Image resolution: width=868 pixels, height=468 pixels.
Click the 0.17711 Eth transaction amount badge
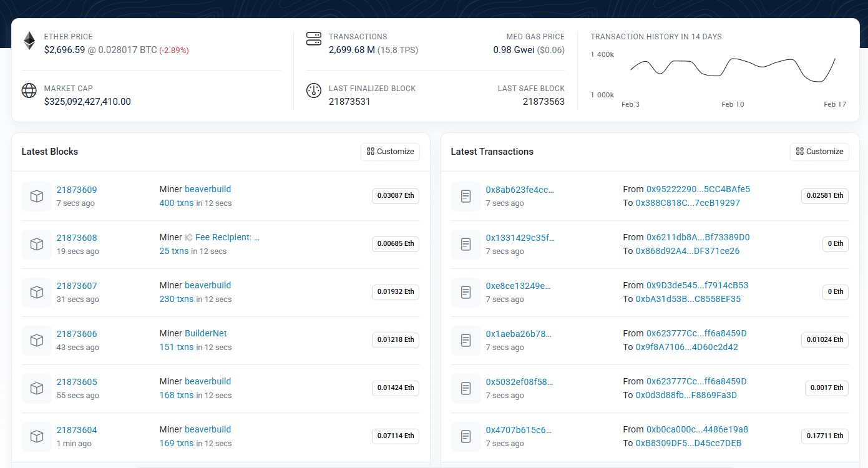coord(826,436)
